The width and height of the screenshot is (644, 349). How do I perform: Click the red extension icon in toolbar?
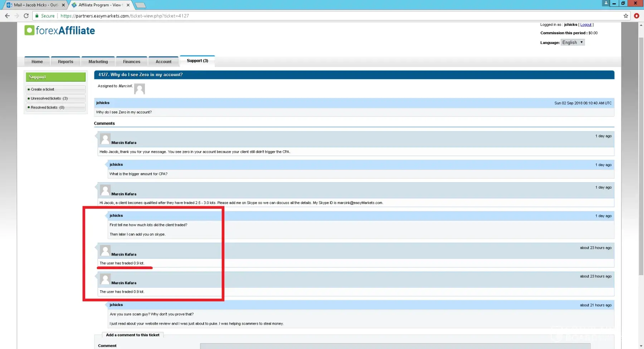(x=636, y=16)
